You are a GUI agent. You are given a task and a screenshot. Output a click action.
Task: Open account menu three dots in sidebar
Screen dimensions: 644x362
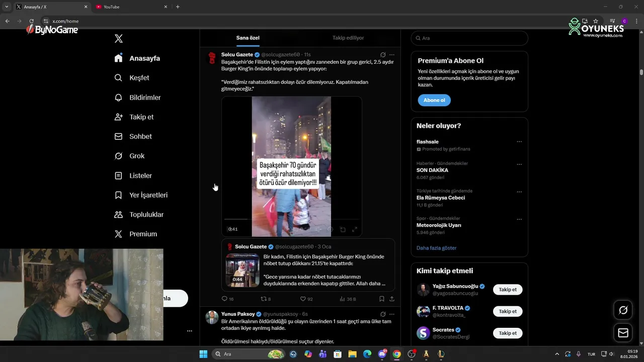[x=190, y=331]
